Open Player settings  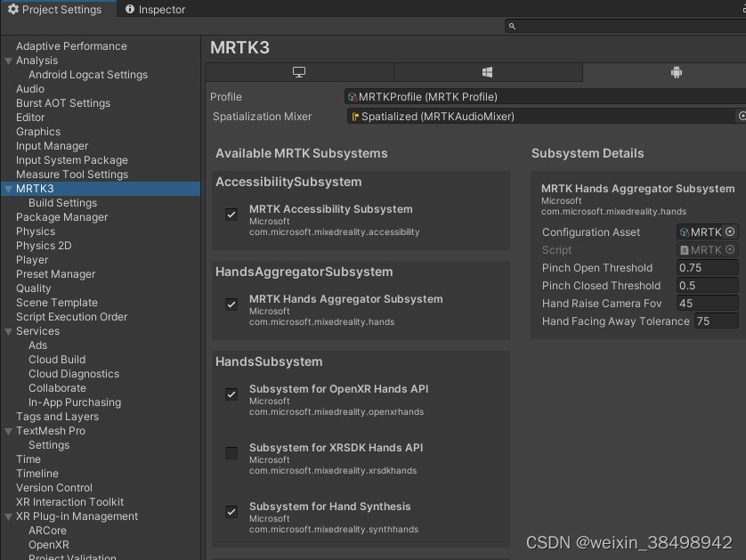32,260
